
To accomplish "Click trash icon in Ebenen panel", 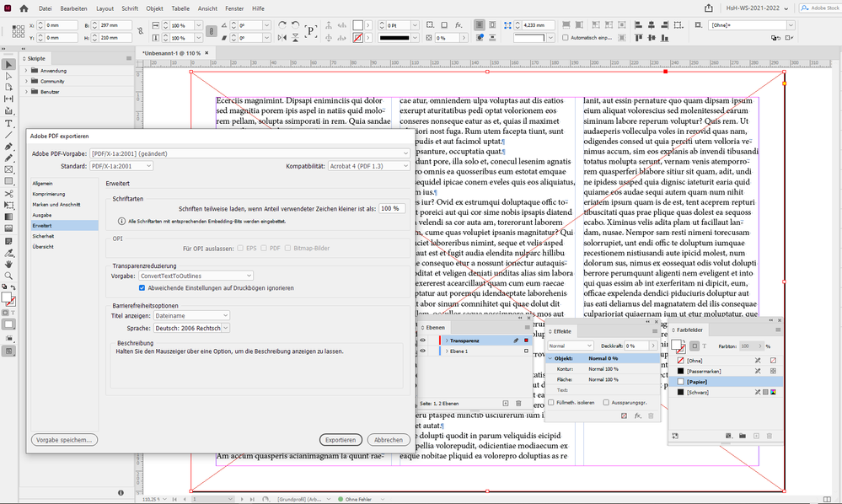I will 518,403.
